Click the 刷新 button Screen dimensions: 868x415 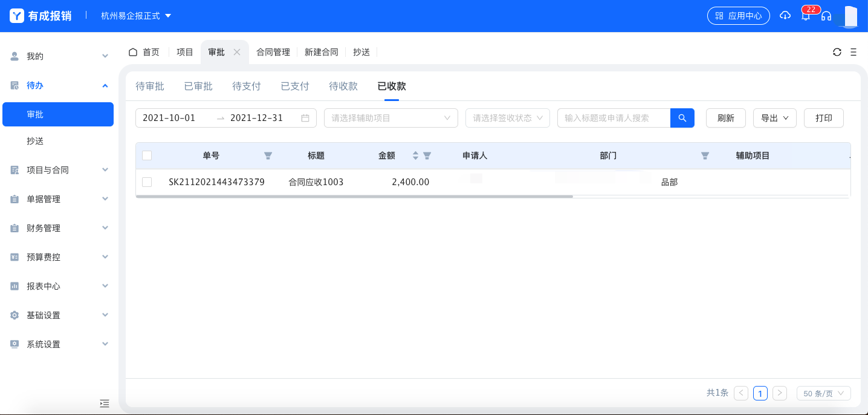coord(726,118)
